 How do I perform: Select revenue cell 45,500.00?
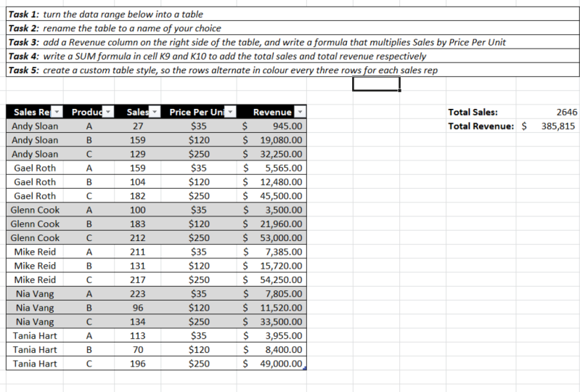[271, 196]
